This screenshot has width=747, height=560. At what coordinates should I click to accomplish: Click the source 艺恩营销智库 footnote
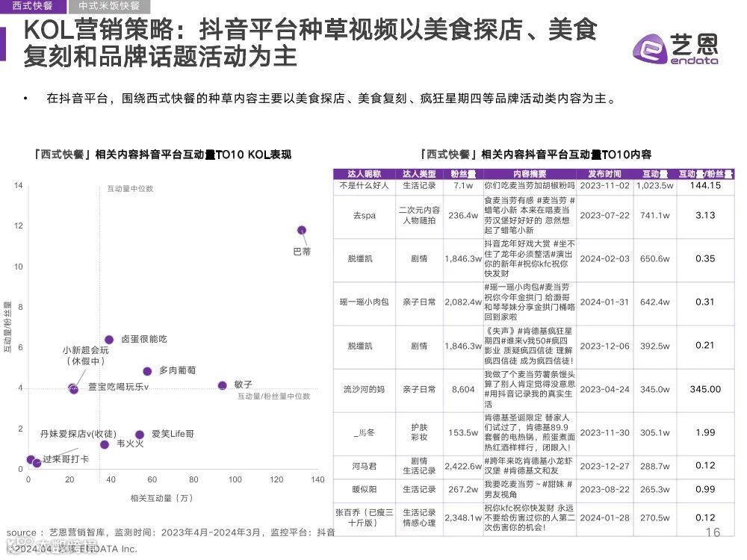click(170, 532)
